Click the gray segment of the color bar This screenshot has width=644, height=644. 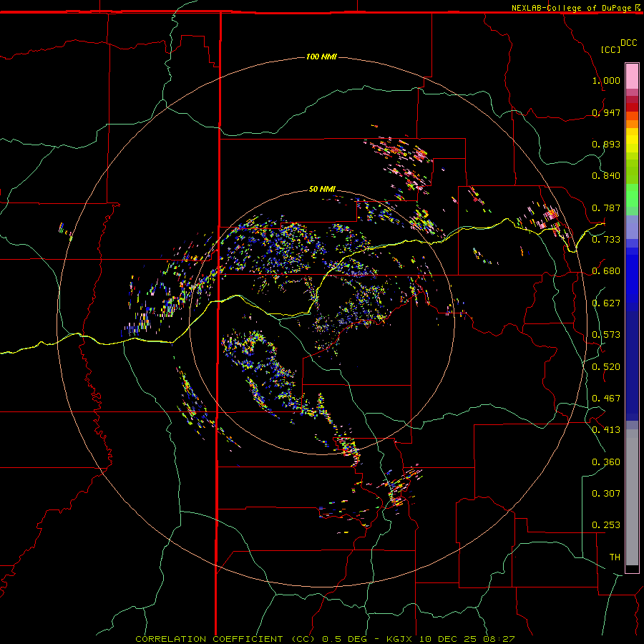click(x=632, y=497)
